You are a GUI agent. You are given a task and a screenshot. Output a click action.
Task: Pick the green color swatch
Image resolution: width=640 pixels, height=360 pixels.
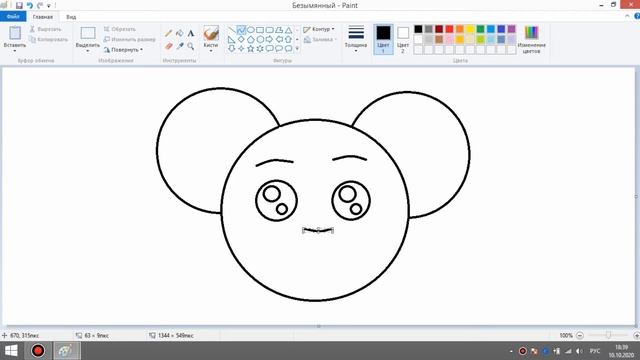[x=480, y=29]
